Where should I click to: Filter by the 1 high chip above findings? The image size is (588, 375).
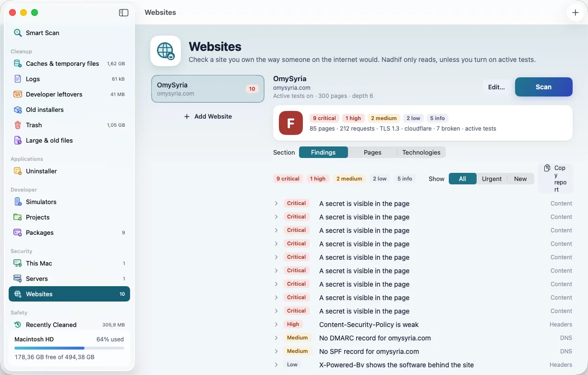click(x=318, y=179)
